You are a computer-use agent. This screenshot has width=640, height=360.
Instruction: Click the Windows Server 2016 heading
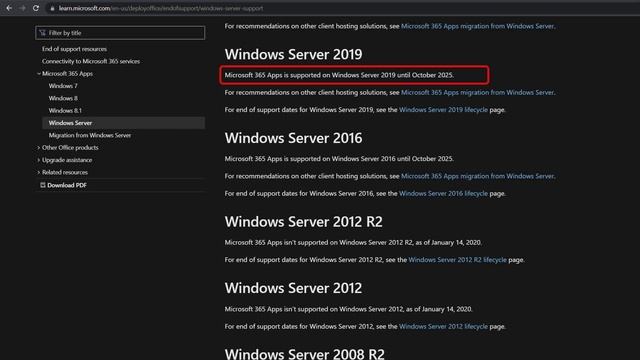point(293,138)
